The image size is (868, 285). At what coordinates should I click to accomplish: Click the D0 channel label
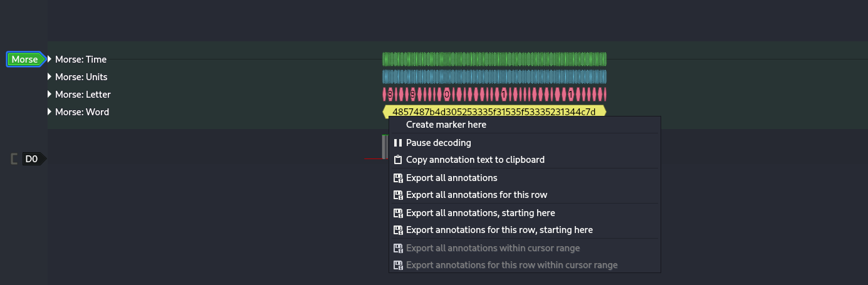pyautogui.click(x=32, y=159)
